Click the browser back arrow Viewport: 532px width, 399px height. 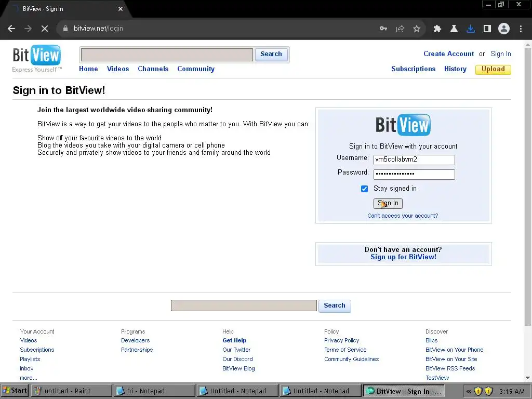click(x=11, y=29)
